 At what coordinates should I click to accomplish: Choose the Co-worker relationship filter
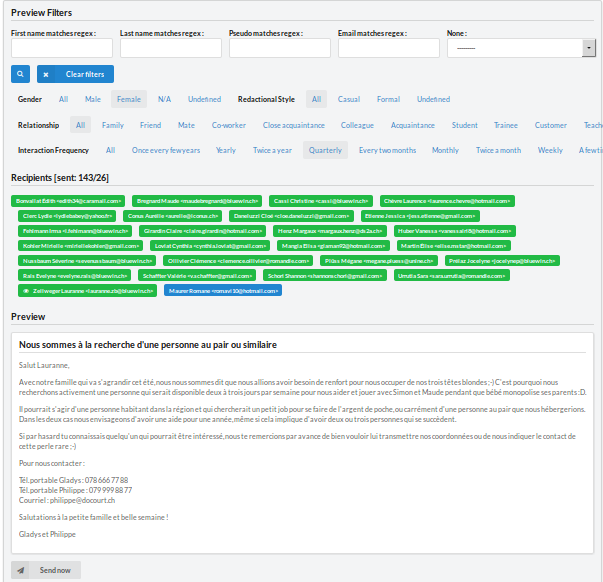tap(229, 125)
